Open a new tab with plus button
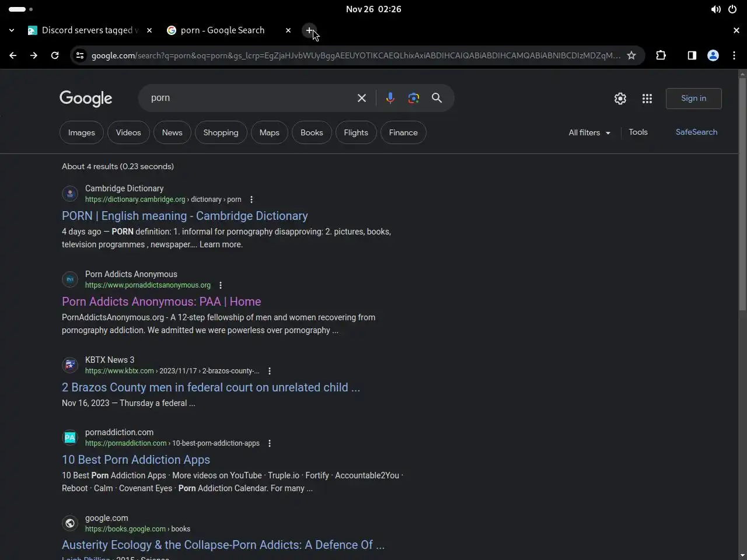The height and width of the screenshot is (560, 747). 309,30
